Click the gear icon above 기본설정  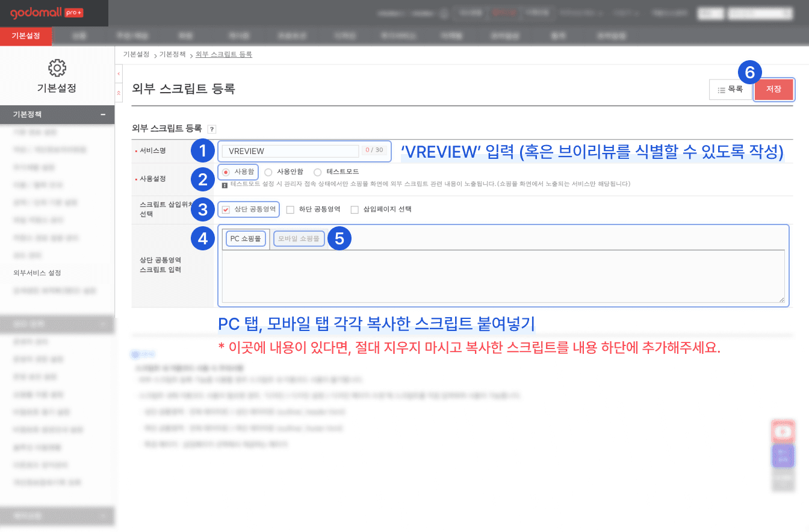point(57,68)
